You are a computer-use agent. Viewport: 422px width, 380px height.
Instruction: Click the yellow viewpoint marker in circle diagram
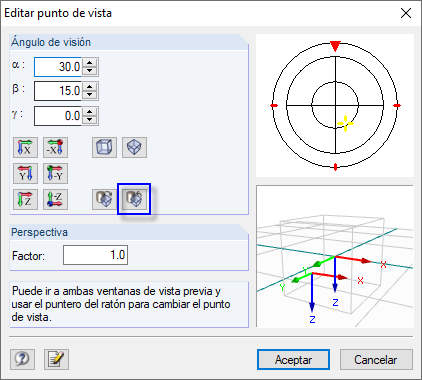(x=345, y=123)
